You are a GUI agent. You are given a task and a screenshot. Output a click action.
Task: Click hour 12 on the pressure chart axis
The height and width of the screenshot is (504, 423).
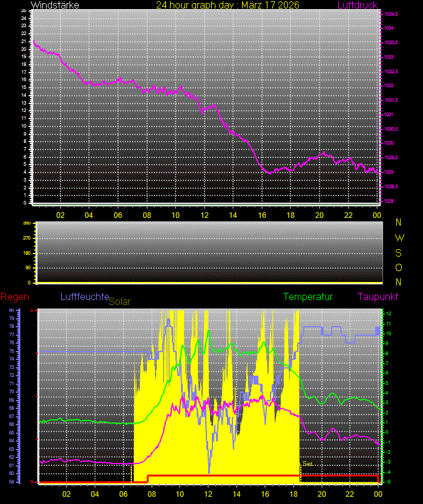coord(204,215)
